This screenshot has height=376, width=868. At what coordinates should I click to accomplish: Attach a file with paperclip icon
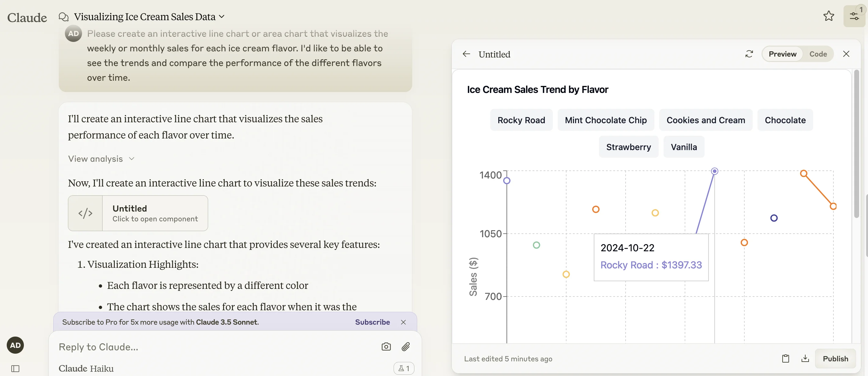[x=406, y=347]
